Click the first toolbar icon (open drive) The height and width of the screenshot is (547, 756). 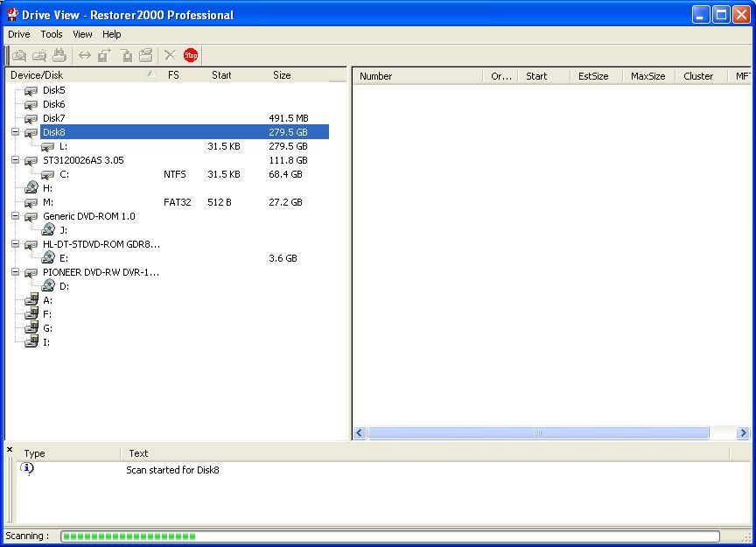click(x=19, y=55)
